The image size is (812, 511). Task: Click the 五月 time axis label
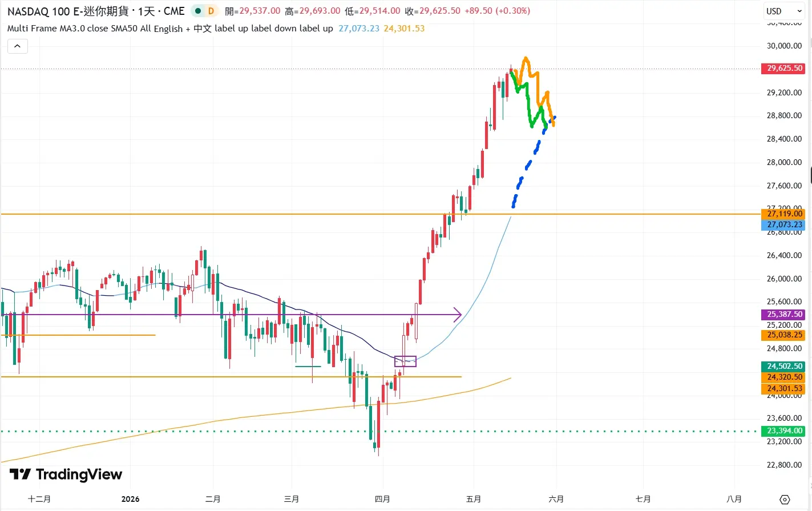pyautogui.click(x=474, y=499)
